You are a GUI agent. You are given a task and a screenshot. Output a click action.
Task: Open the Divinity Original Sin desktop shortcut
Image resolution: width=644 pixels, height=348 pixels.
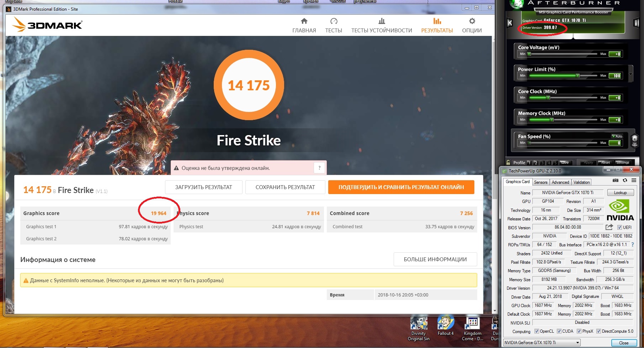[419, 328]
